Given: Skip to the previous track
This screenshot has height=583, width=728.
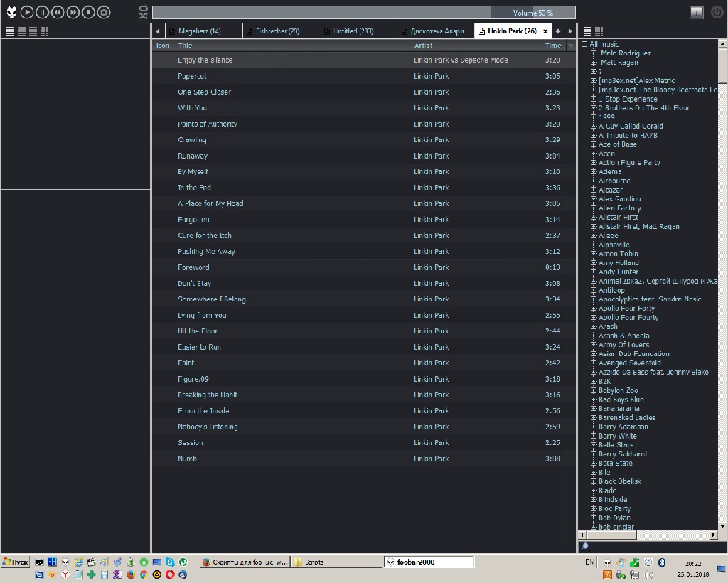Looking at the screenshot, I should coord(58,12).
